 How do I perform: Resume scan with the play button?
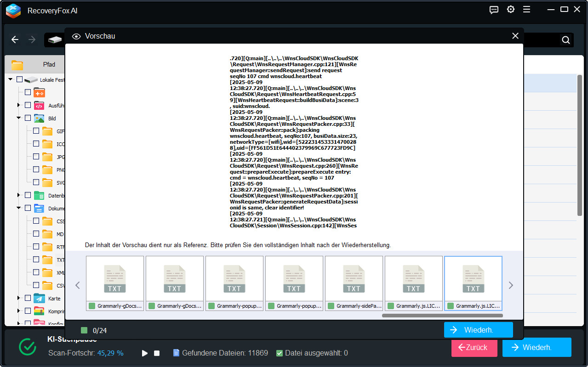[145, 353]
